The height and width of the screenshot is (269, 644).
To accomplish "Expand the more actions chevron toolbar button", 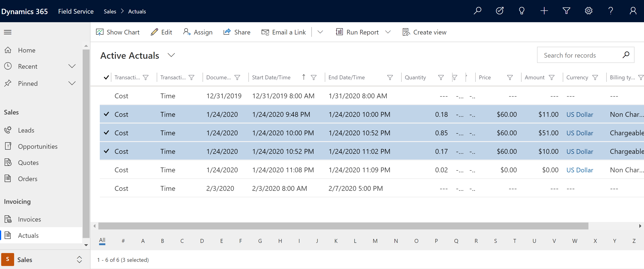I will (320, 32).
